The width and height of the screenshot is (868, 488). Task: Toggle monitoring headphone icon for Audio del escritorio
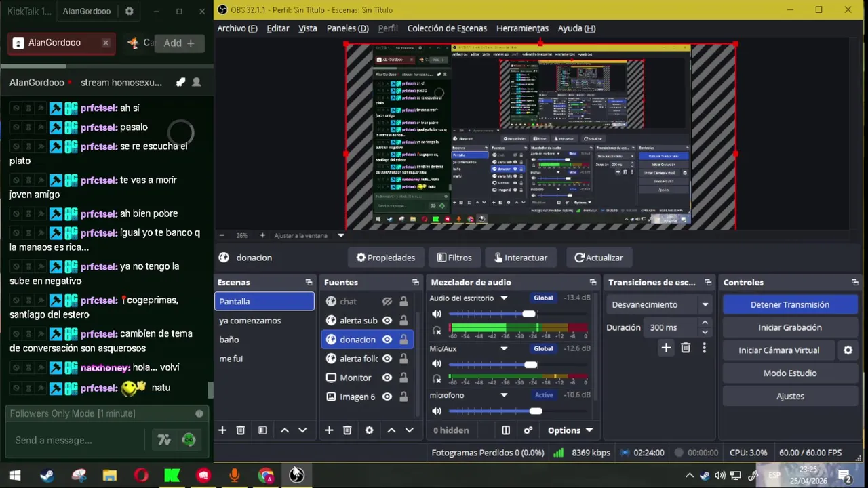[437, 331]
